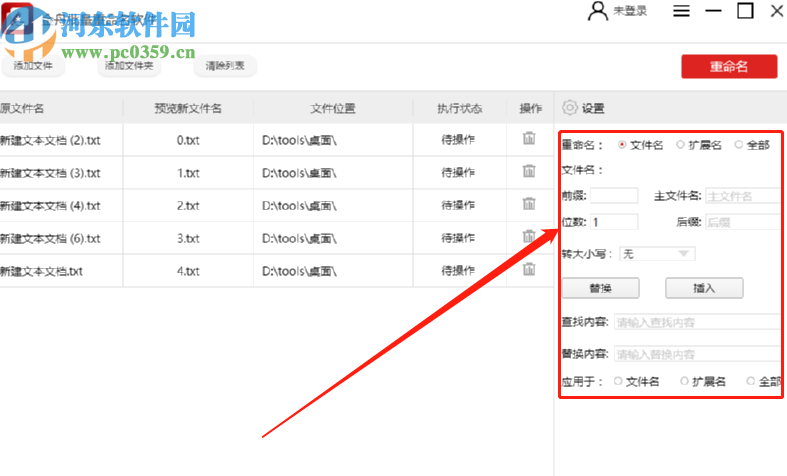Screen dimensions: 787x476
Task: Click the 原文件名 column header
Action: pos(22,108)
